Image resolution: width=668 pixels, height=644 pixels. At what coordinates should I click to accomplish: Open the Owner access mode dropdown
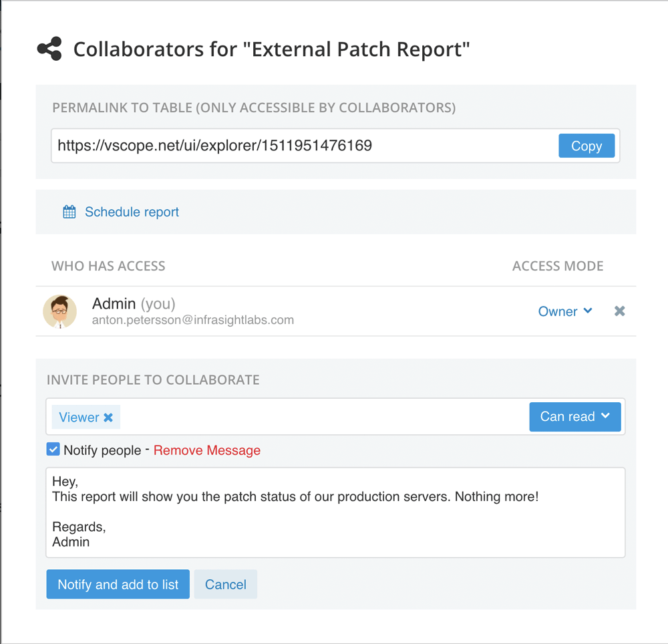pyautogui.click(x=565, y=311)
